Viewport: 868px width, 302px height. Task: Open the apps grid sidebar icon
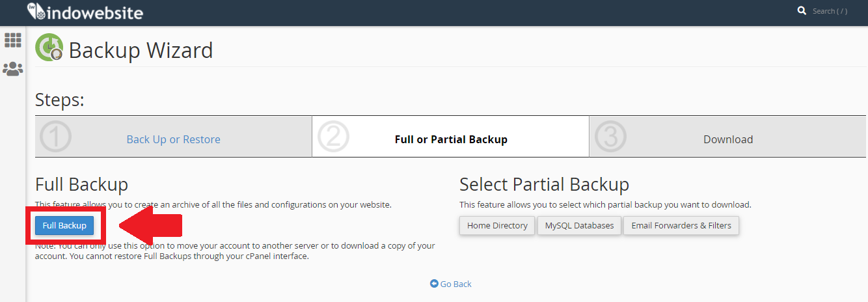point(13,40)
